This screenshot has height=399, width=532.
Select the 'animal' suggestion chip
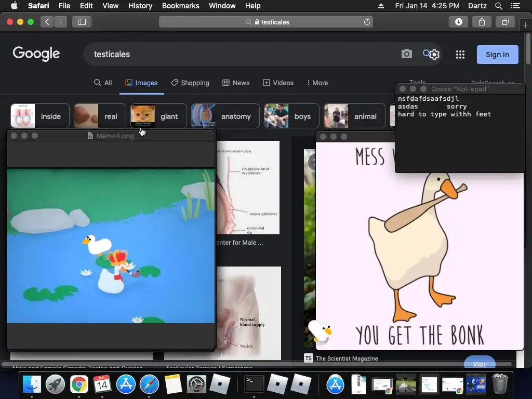pyautogui.click(x=354, y=116)
